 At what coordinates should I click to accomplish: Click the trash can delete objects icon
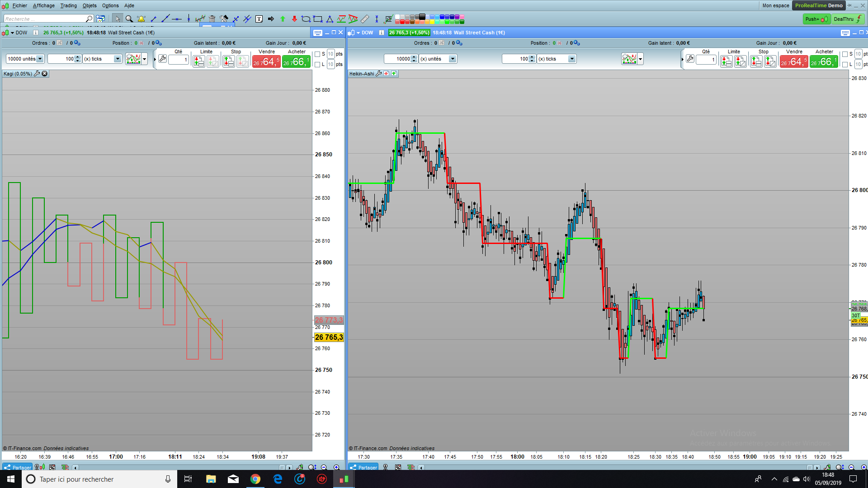coord(212,19)
